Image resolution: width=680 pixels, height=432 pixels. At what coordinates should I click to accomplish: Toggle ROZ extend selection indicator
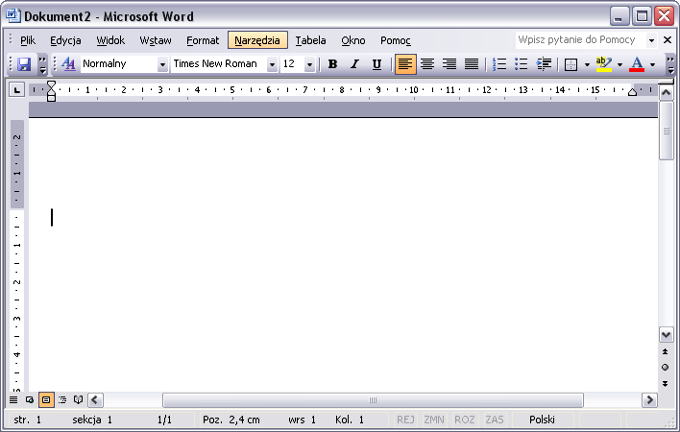(464, 420)
